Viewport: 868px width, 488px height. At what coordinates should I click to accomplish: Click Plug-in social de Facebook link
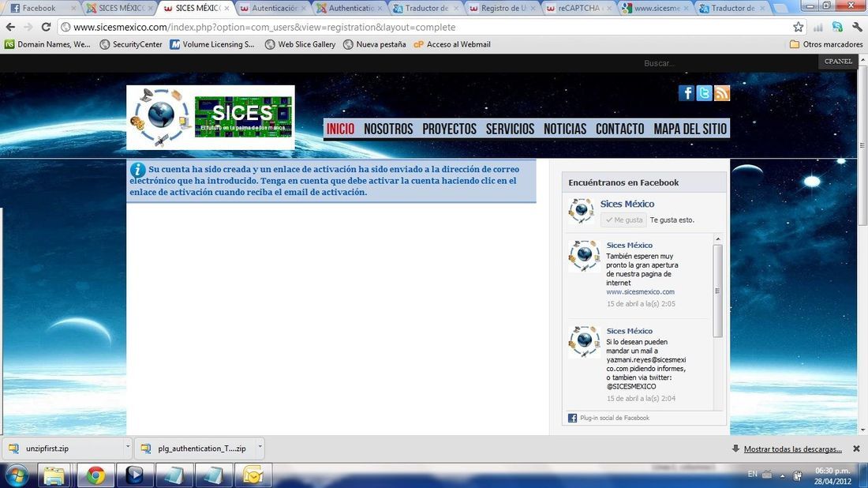pos(615,419)
